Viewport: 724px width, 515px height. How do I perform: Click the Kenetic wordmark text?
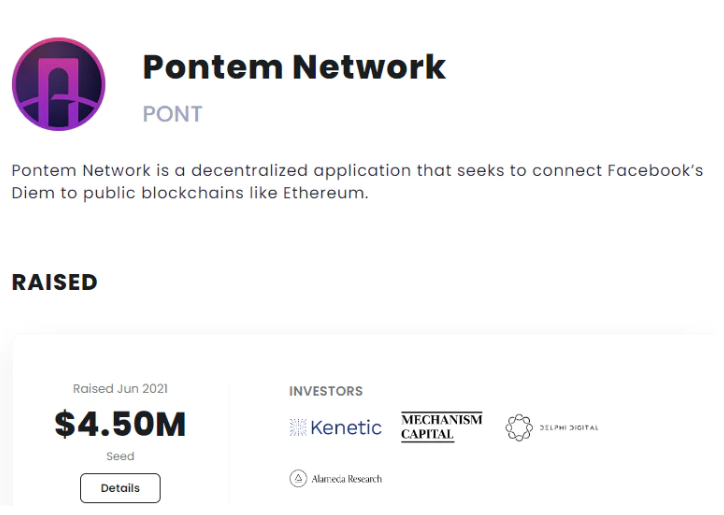(x=346, y=427)
